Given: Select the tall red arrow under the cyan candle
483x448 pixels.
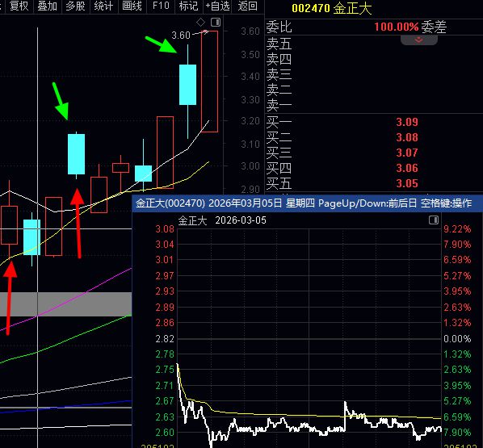Looking at the screenshot, I should tap(77, 224).
